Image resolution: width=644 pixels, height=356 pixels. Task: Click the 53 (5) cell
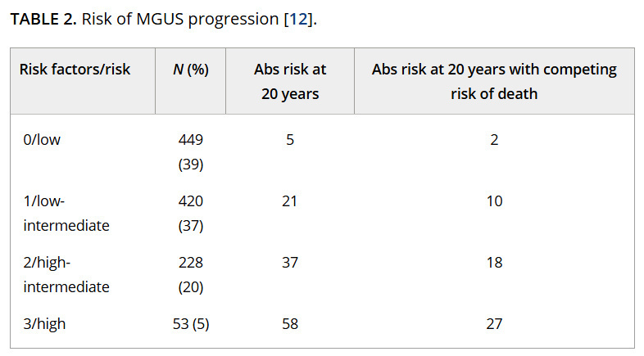click(x=190, y=324)
